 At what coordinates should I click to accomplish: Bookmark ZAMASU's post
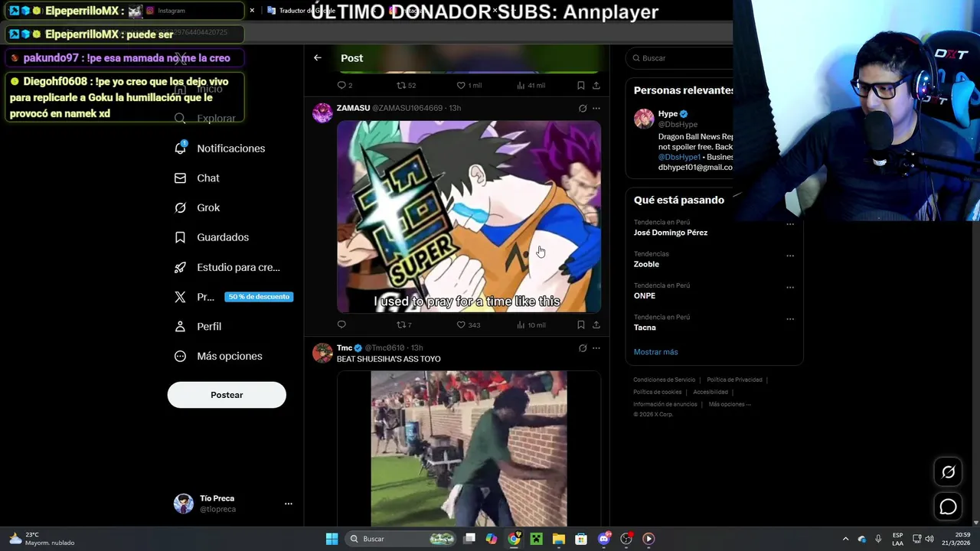(581, 324)
